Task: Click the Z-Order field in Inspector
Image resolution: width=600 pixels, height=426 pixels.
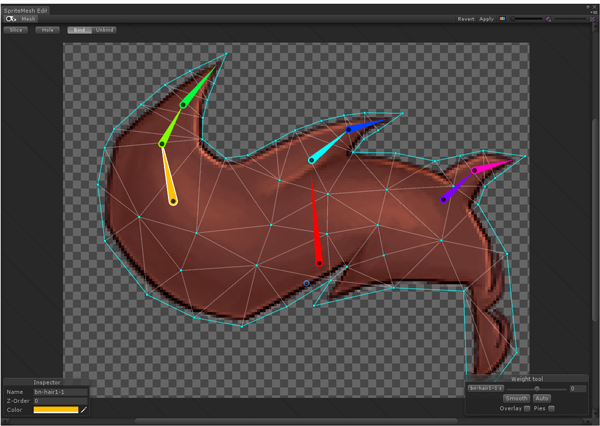Action: coord(60,401)
